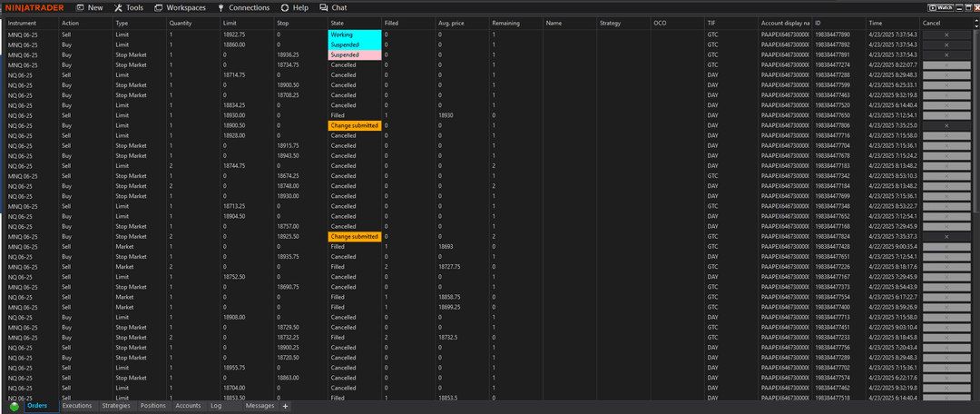Sort by Action column header
This screenshot has width=980, height=414.
85,23
